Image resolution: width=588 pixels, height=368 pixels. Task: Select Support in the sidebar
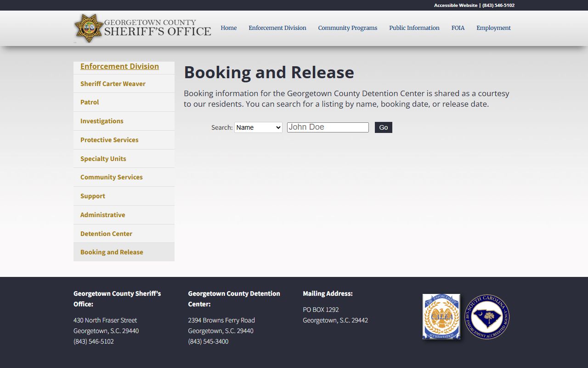124,196
